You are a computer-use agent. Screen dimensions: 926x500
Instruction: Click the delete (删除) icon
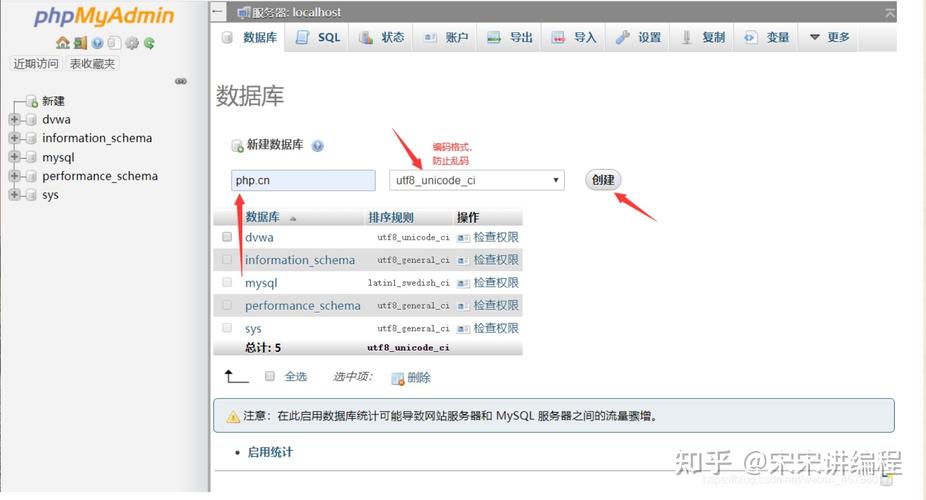[397, 378]
